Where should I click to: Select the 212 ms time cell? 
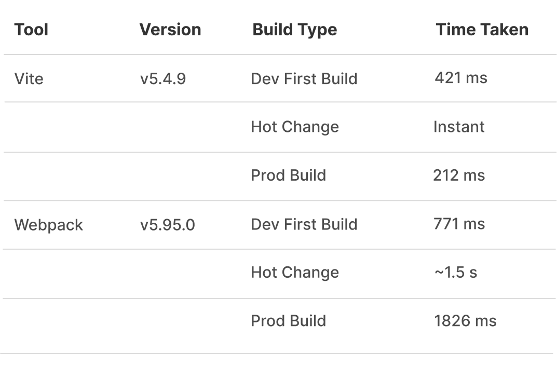(459, 175)
